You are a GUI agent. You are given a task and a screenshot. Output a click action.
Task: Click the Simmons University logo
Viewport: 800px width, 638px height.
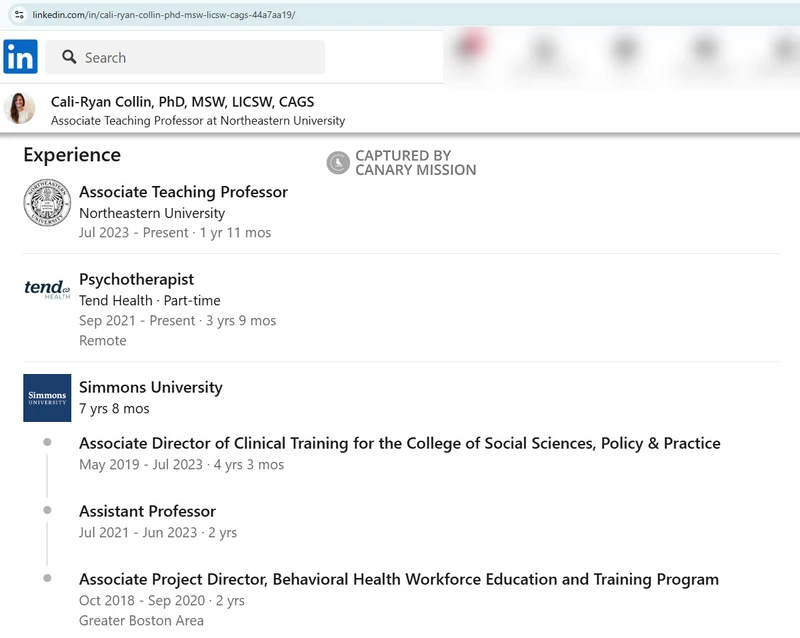tap(47, 398)
